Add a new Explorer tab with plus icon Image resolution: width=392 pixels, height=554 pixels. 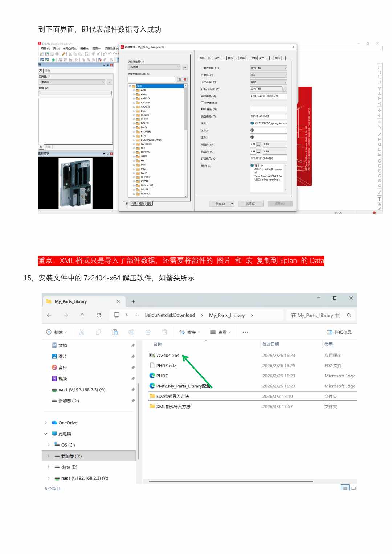(133, 301)
